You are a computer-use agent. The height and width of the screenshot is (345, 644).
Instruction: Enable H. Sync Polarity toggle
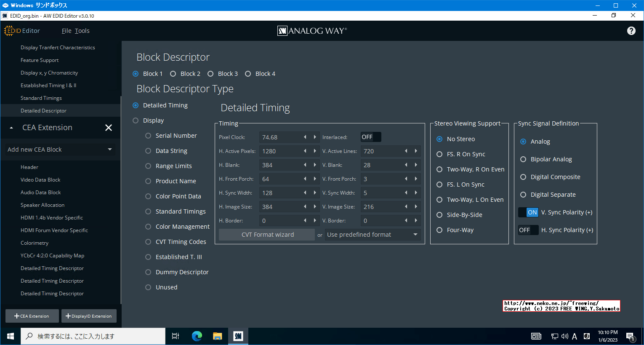[x=528, y=230]
